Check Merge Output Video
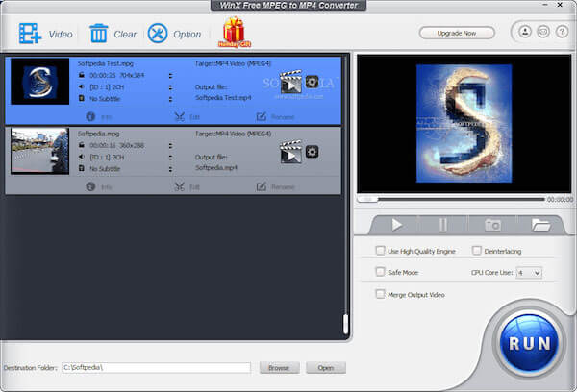577x392 pixels. [x=380, y=294]
